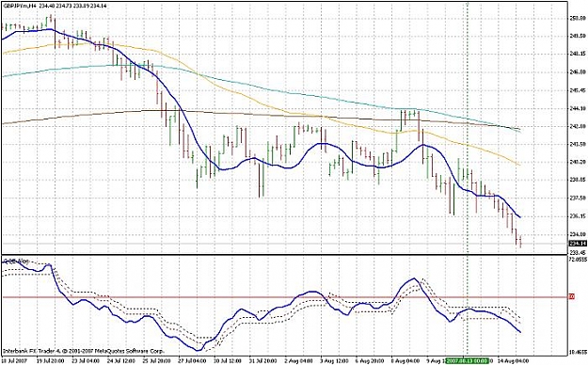Click the 18 Jul 2007 date label
The height and width of the screenshot is (365, 588).
(13, 360)
